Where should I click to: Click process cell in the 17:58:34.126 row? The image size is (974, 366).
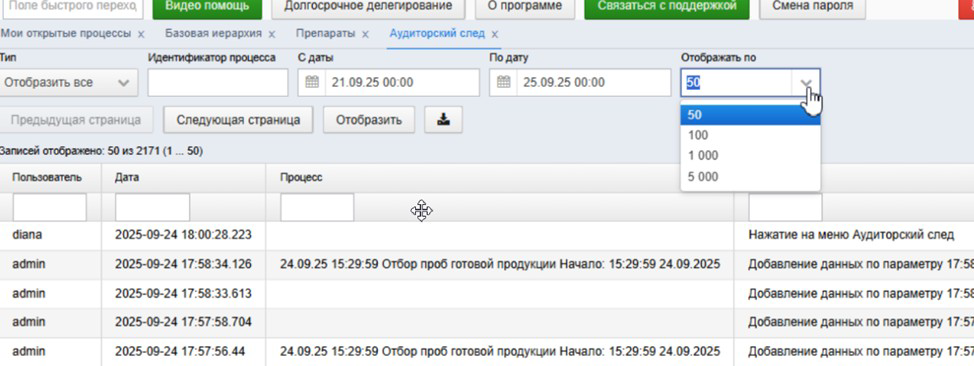point(500,264)
